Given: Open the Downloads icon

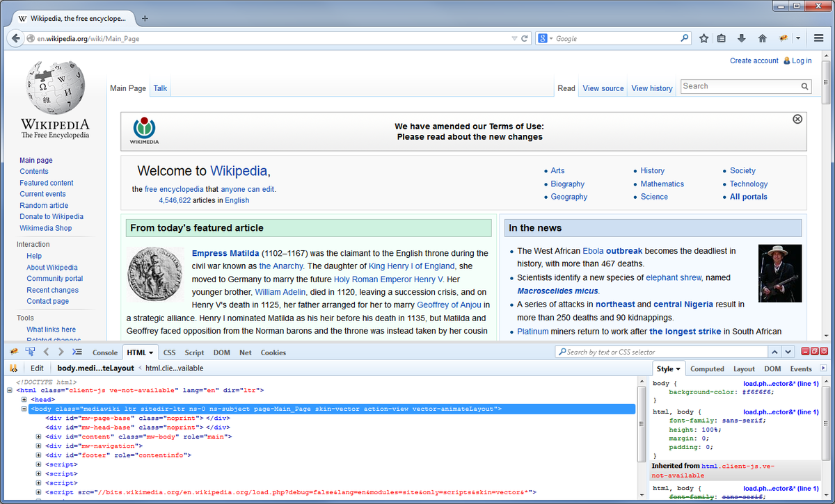Looking at the screenshot, I should click(x=742, y=38).
